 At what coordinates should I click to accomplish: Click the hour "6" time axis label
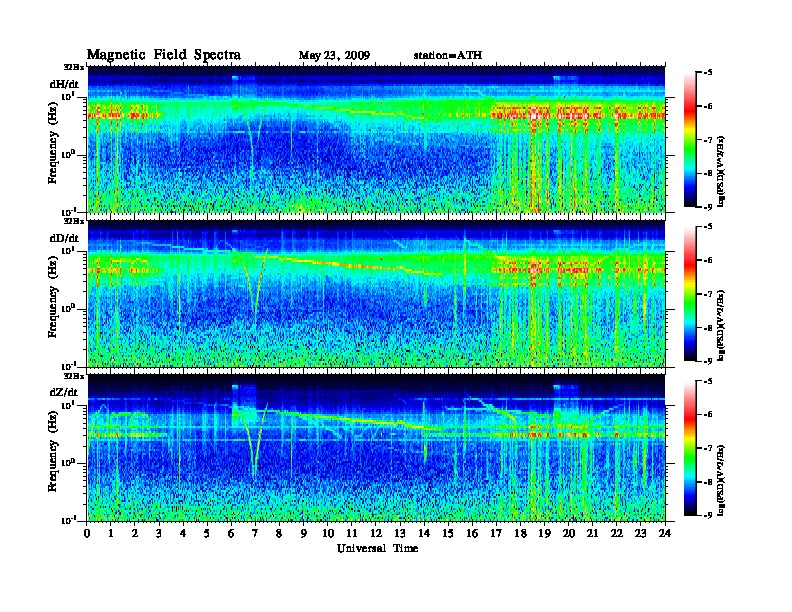[x=232, y=534]
